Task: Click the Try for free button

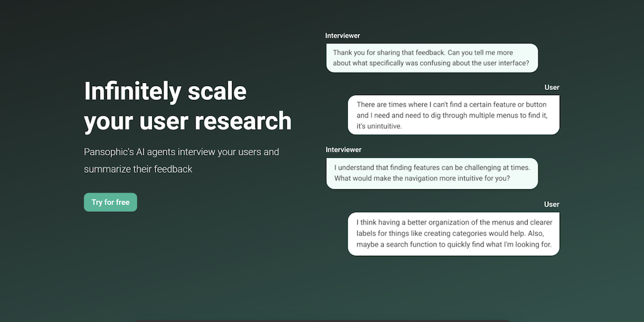Action: 110,203
